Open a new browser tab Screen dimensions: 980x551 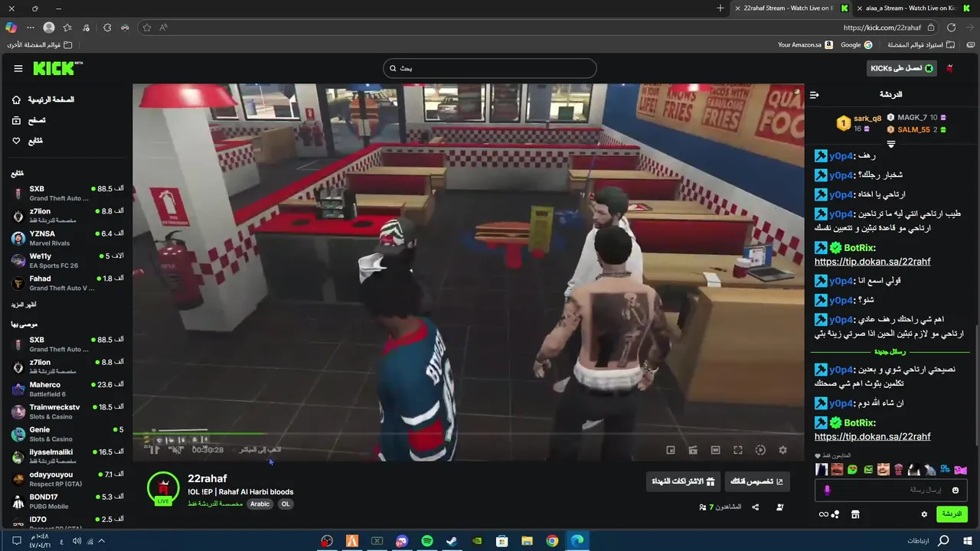720,8
